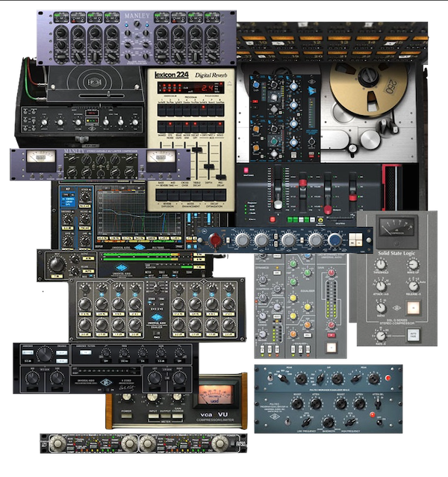The image size is (448, 477).
Task: Toggle the white power button on SSL channel strip
Action: coord(331,347)
